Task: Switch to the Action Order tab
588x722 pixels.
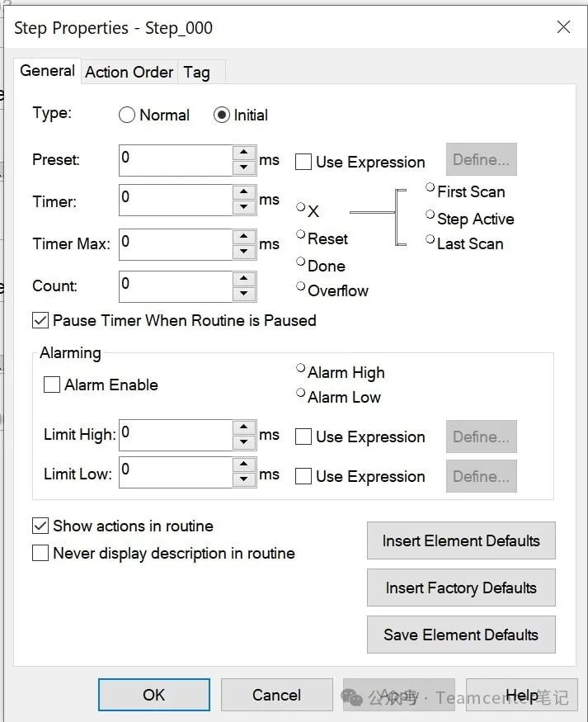Action: tap(129, 72)
